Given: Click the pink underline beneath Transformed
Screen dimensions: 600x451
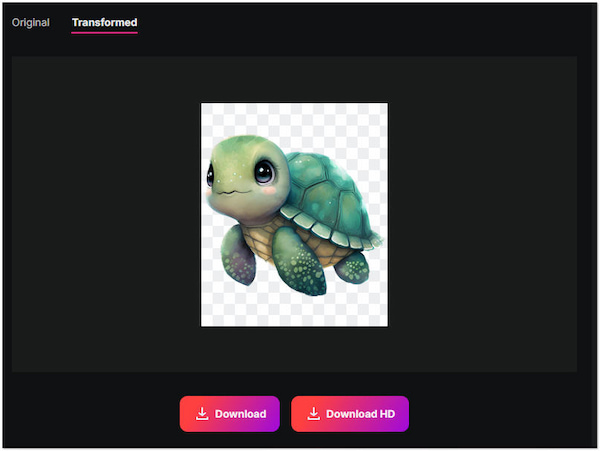Looking at the screenshot, I should coord(104,33).
